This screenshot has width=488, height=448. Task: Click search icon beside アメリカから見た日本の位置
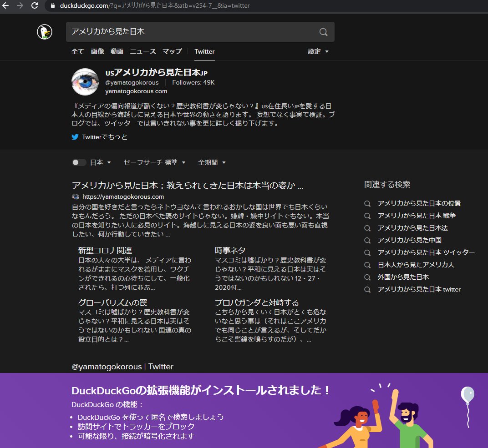[x=367, y=204]
